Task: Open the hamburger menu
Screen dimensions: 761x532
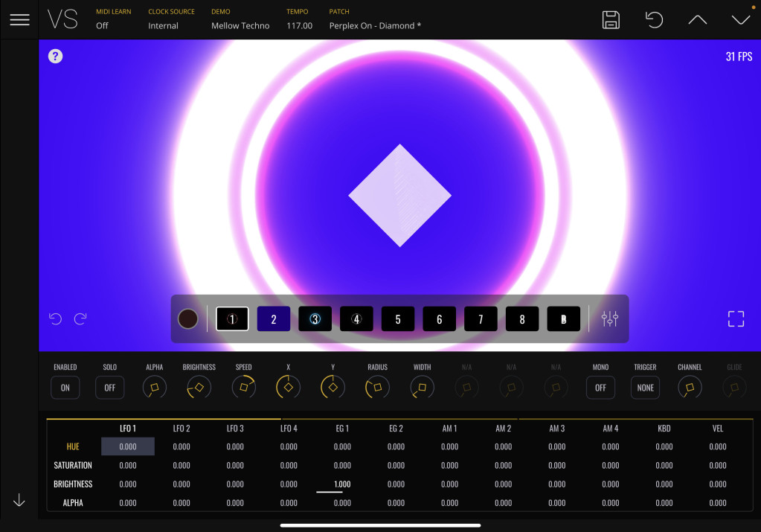Action: (19, 20)
